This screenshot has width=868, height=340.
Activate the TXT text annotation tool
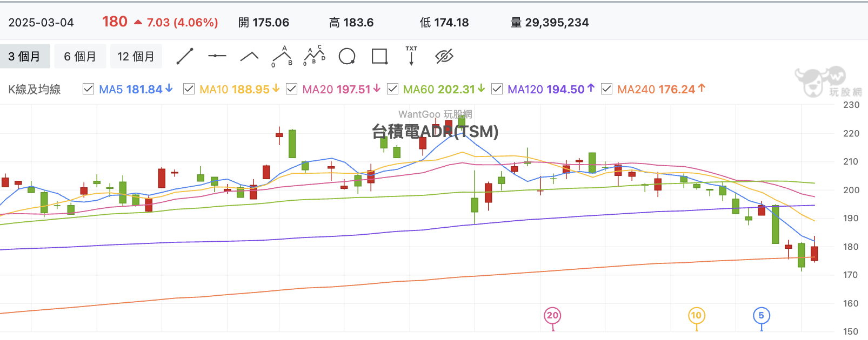coord(411,56)
